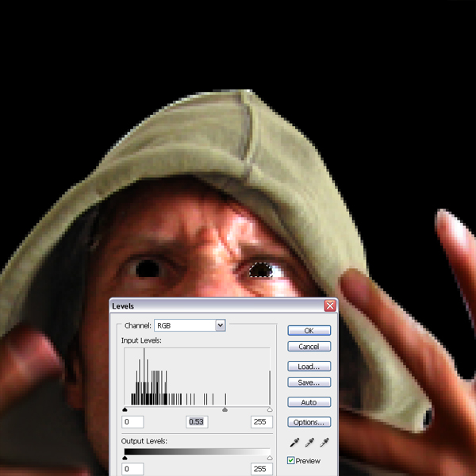
Task: Select the white point eyedropper
Action: pyautogui.click(x=324, y=443)
